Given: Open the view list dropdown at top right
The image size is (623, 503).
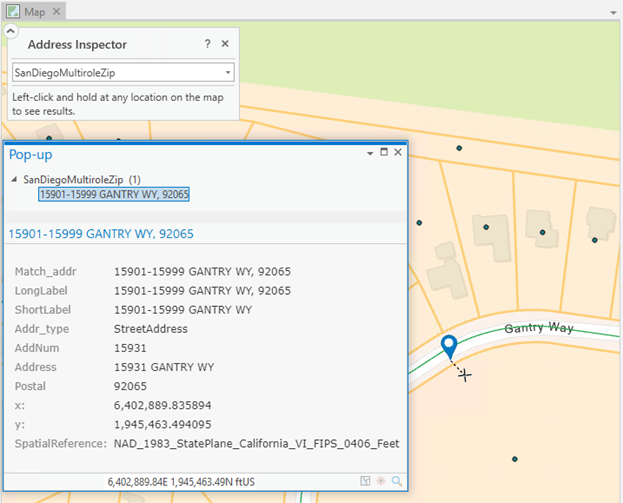Looking at the screenshot, I should point(612,12).
